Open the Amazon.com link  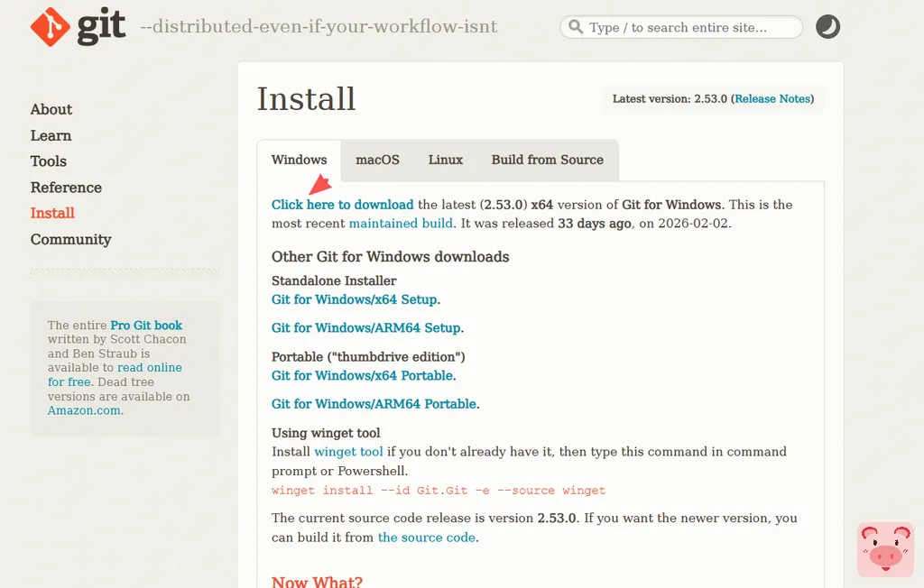click(x=84, y=410)
